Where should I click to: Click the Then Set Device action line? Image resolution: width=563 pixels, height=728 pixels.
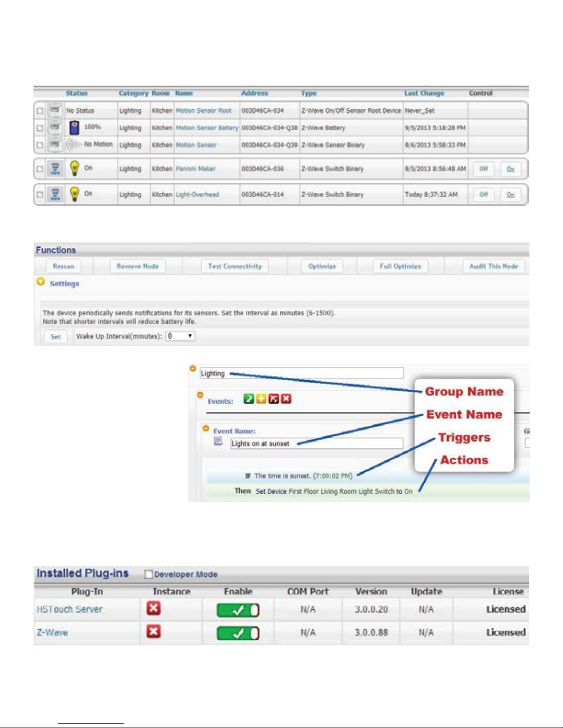[x=324, y=491]
